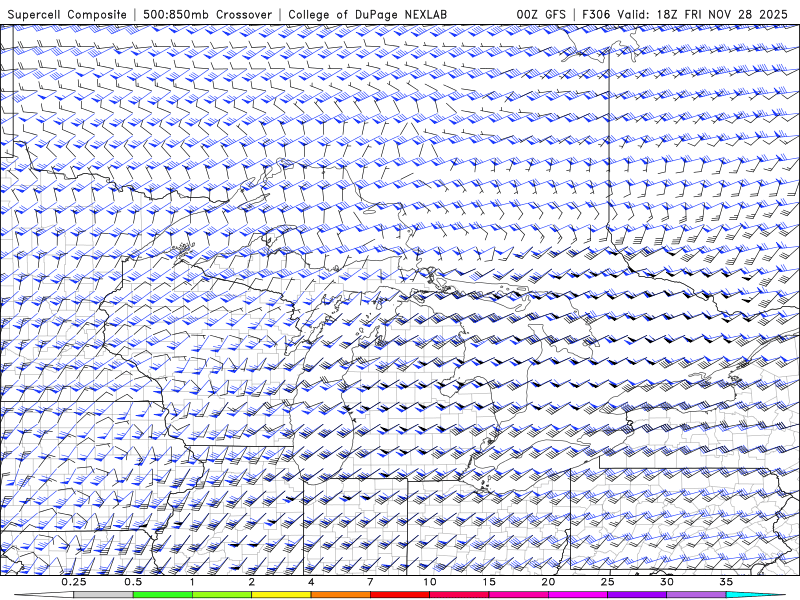Click the 25 color scale label

(x=607, y=582)
